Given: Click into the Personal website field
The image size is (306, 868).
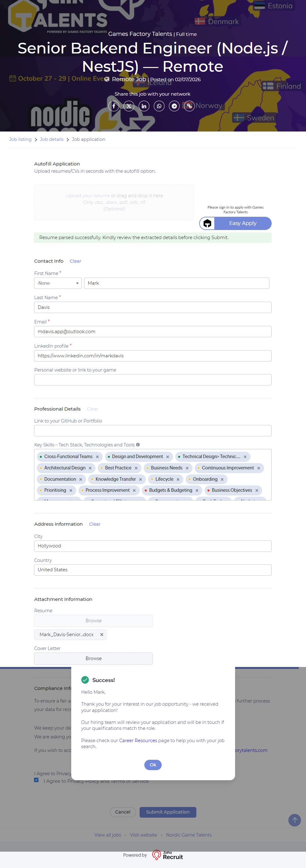Looking at the screenshot, I should (153, 380).
